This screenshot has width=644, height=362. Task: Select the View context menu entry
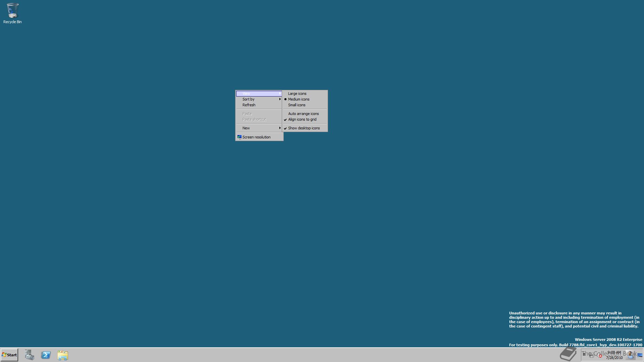[259, 94]
